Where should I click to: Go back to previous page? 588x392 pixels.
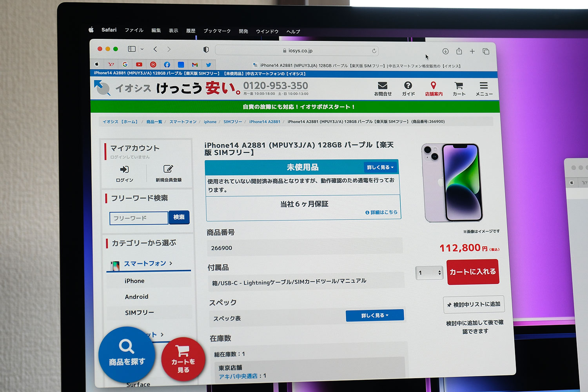click(x=155, y=49)
